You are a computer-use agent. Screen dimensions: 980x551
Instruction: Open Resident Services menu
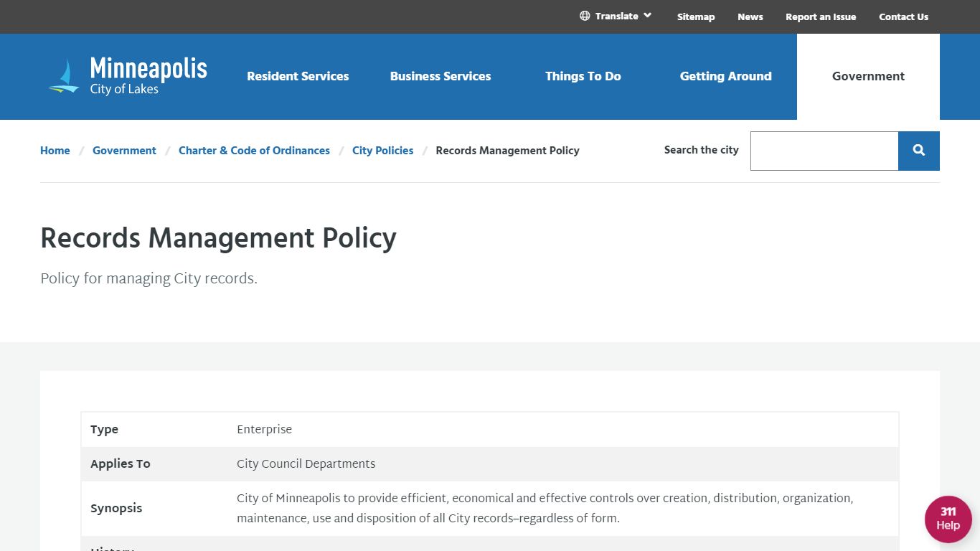298,76
